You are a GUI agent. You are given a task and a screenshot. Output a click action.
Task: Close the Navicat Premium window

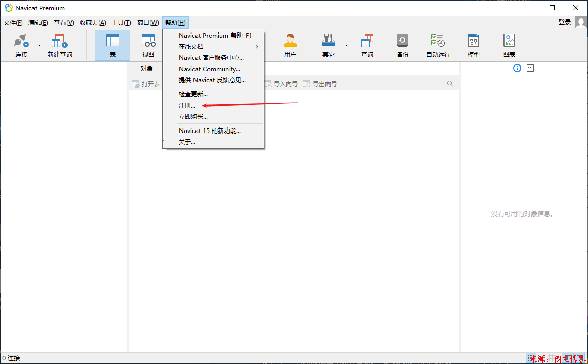tap(576, 8)
